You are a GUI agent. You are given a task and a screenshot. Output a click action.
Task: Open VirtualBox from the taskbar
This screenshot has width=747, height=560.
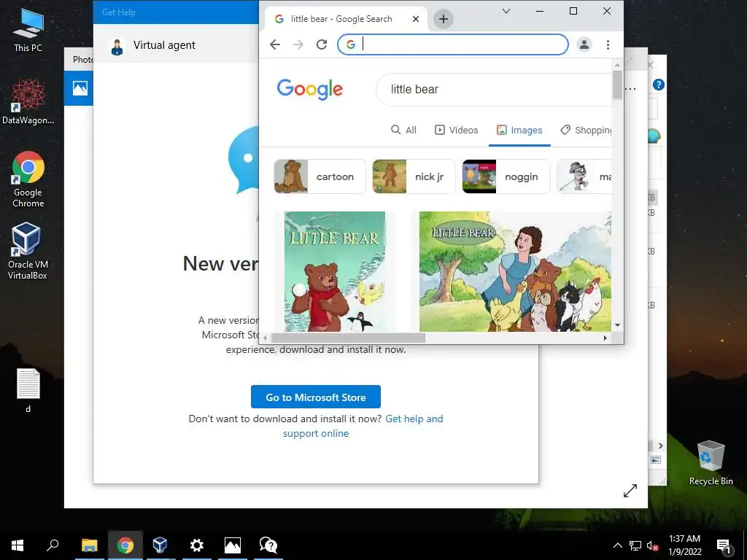(x=160, y=545)
